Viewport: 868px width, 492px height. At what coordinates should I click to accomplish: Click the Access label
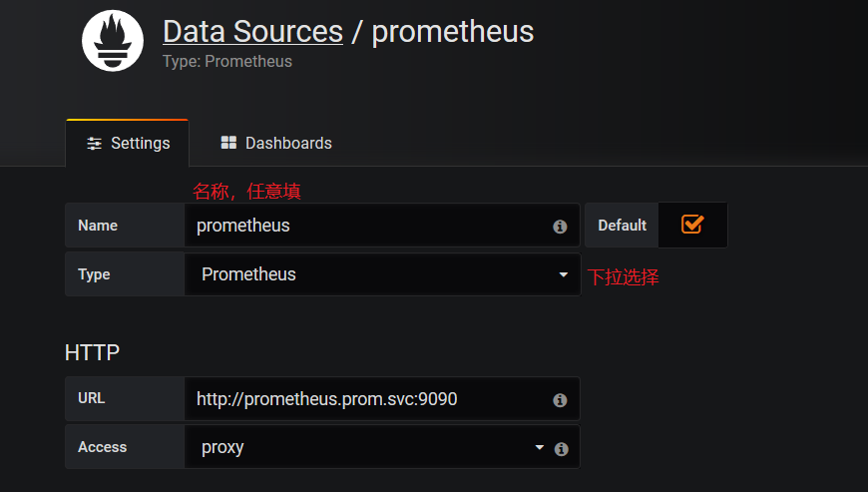pos(102,447)
